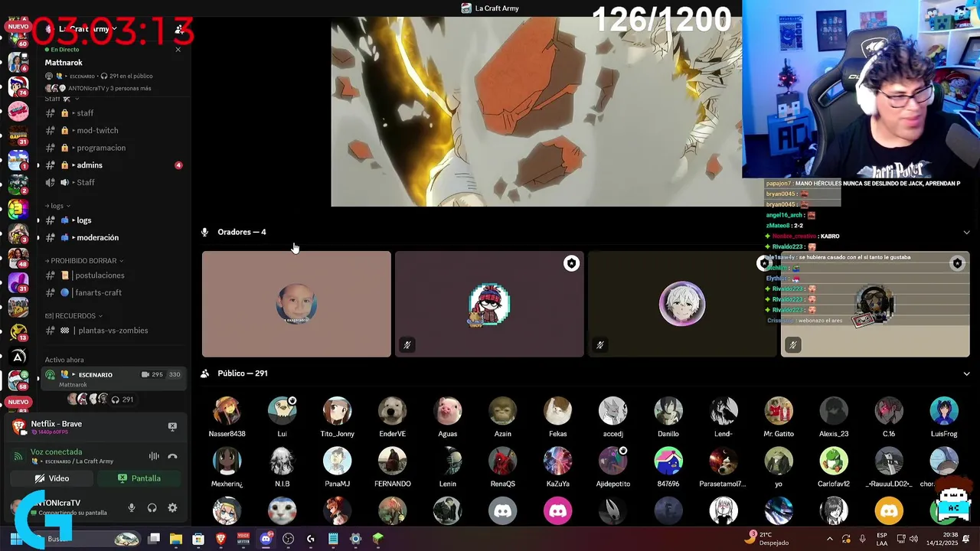Open the staff channel
This screenshot has width=980, height=551.
(x=113, y=113)
